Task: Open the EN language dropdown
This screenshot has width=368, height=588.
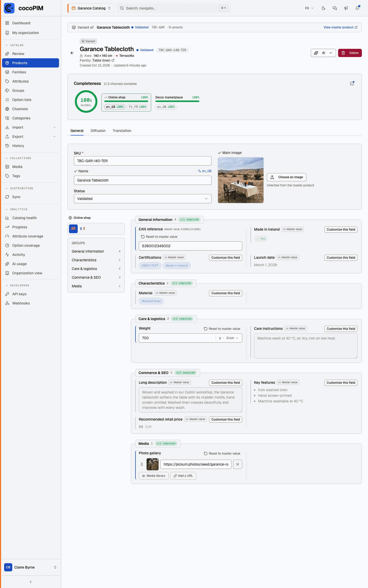Action: coord(309,8)
